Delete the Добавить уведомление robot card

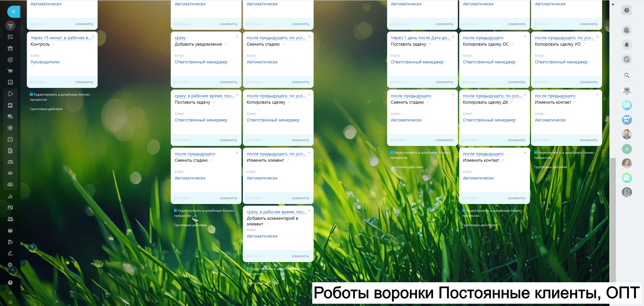pyautogui.click(x=237, y=37)
